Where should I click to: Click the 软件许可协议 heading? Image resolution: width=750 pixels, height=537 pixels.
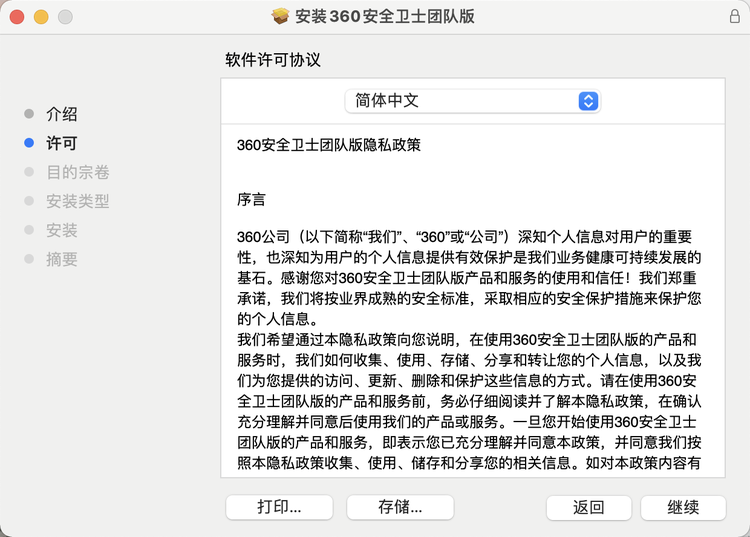click(x=273, y=60)
